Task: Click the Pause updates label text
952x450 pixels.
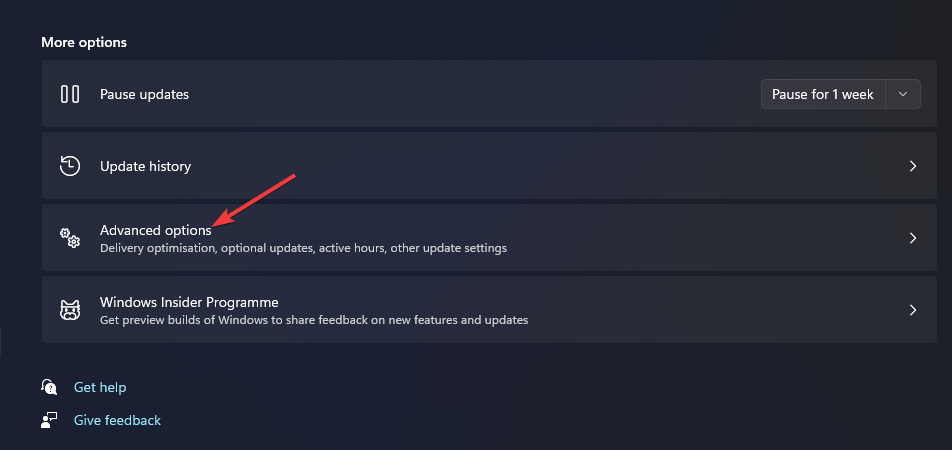Action: pos(144,94)
